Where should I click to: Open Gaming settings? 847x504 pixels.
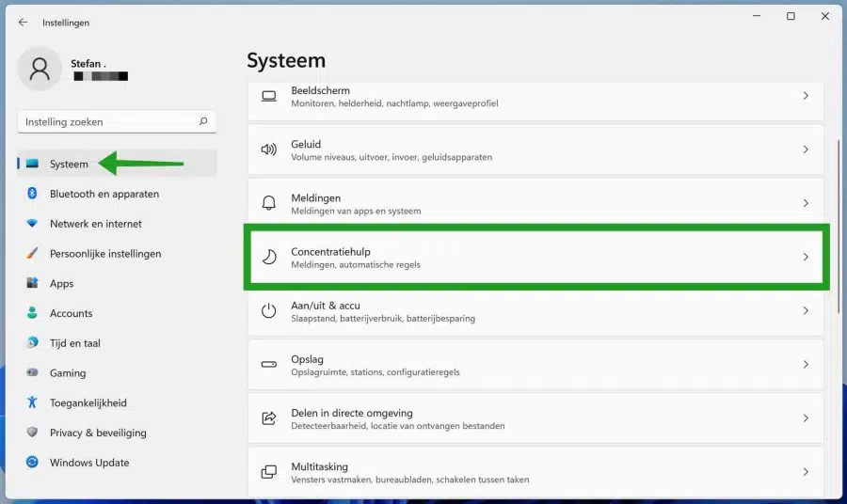(x=117, y=373)
